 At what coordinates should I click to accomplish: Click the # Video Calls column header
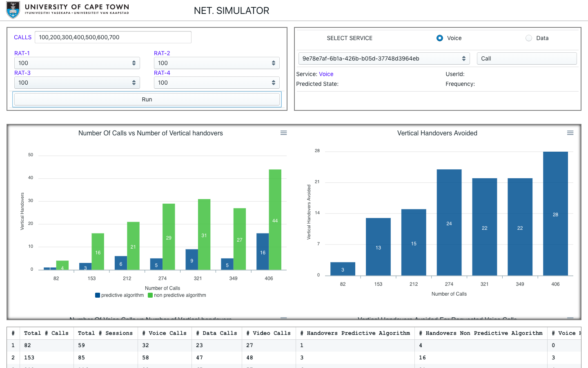tap(268, 333)
